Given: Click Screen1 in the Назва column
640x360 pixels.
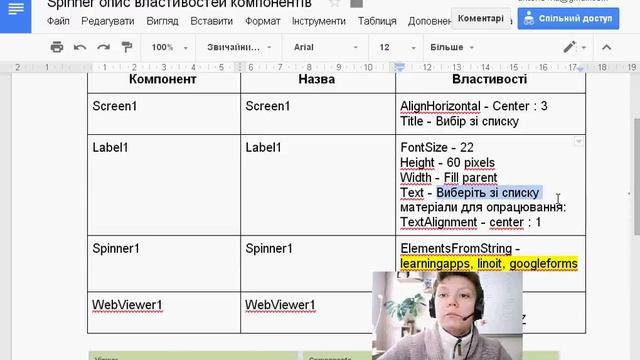Looking at the screenshot, I should pyautogui.click(x=267, y=106).
